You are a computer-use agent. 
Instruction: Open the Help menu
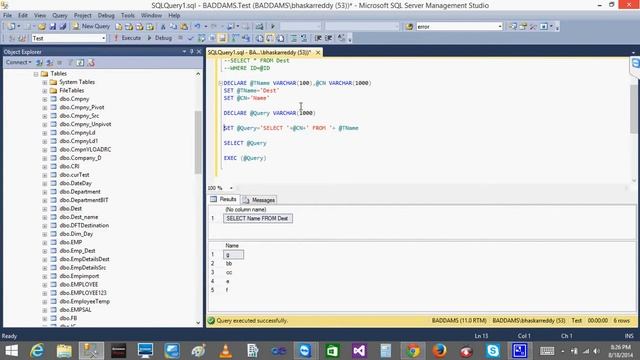click(174, 15)
